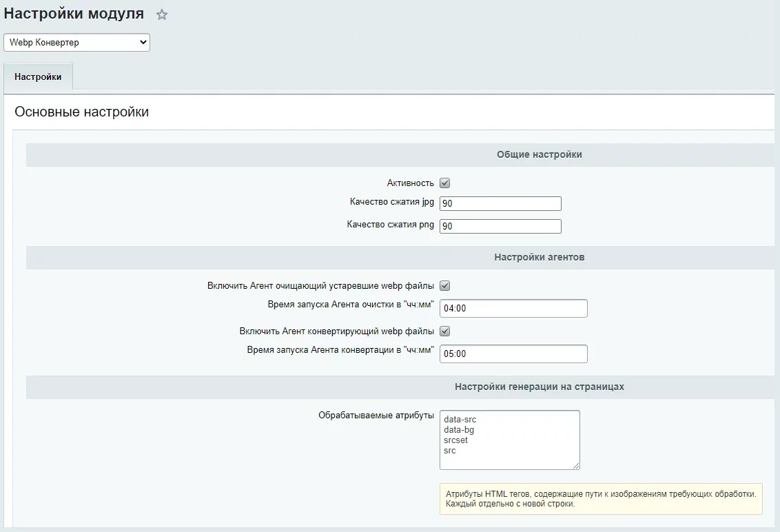This screenshot has height=532, width=780.
Task: Toggle the Активность checkbox
Action: [444, 183]
